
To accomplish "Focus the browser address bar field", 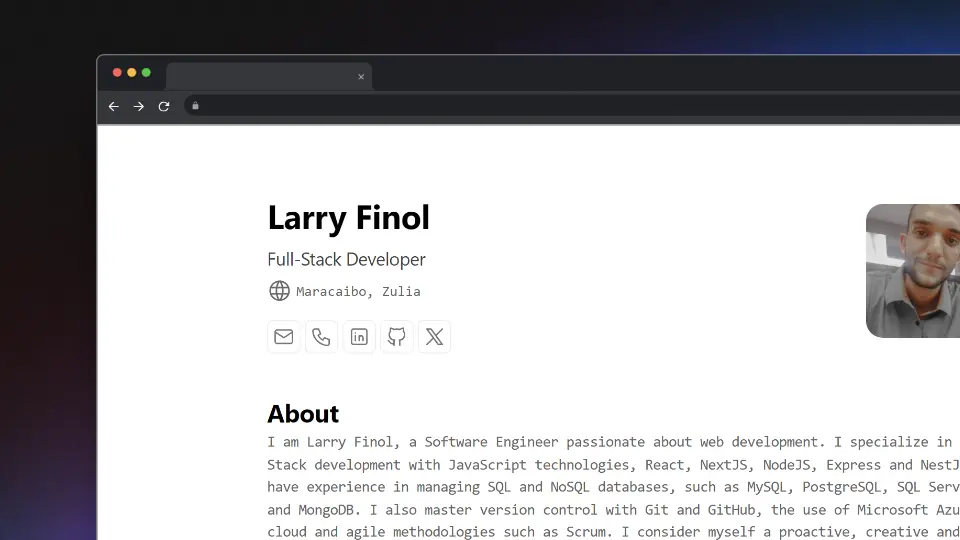I will pos(570,106).
